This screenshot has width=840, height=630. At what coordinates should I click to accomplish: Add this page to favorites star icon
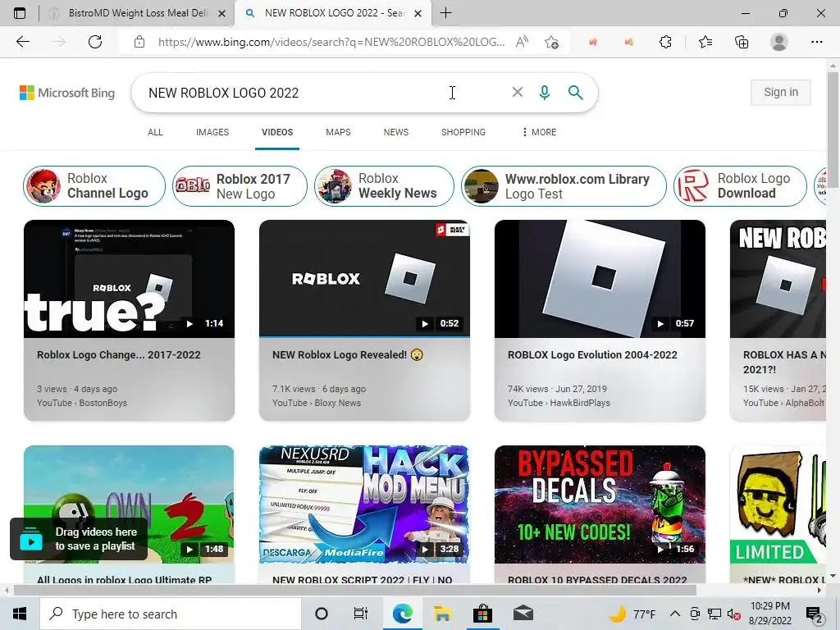pos(551,42)
